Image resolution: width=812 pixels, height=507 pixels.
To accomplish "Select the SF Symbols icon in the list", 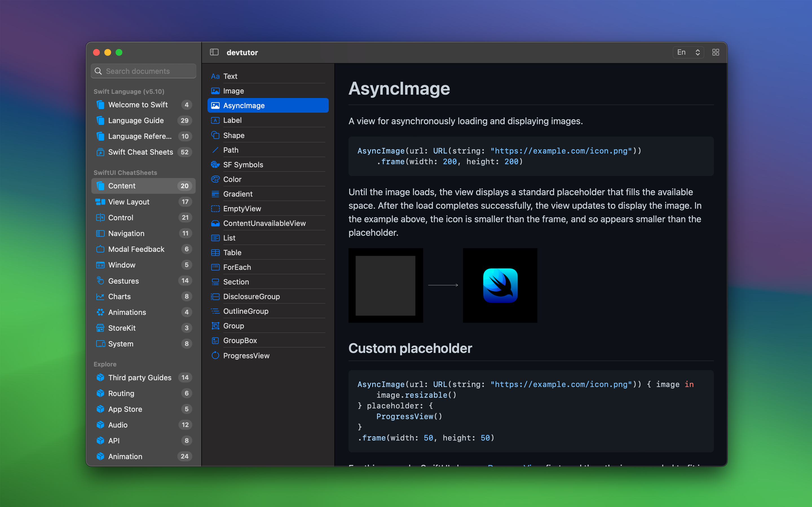I will pyautogui.click(x=215, y=165).
